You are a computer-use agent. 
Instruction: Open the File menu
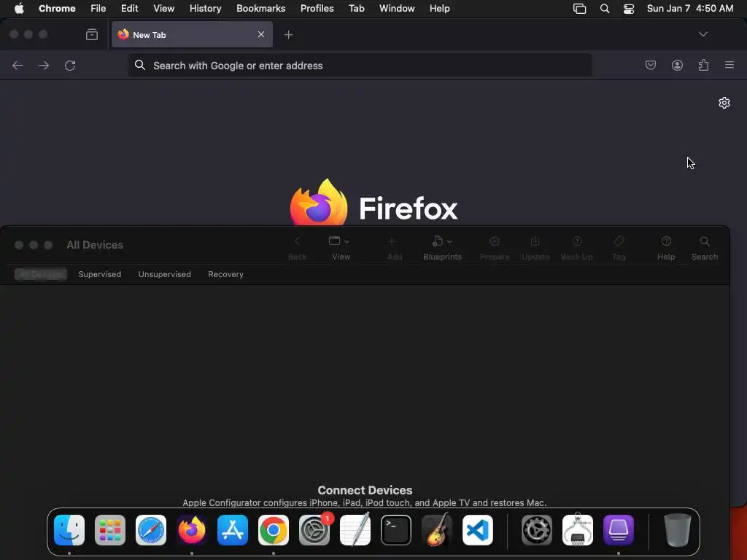point(98,9)
